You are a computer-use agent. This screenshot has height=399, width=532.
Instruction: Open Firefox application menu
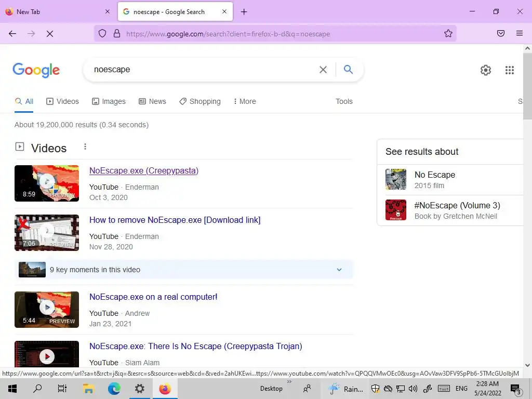519,33
